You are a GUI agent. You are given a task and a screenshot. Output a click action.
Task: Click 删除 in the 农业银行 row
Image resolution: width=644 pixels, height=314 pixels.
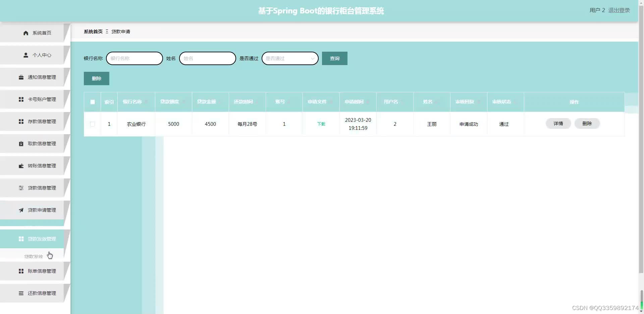(587, 123)
